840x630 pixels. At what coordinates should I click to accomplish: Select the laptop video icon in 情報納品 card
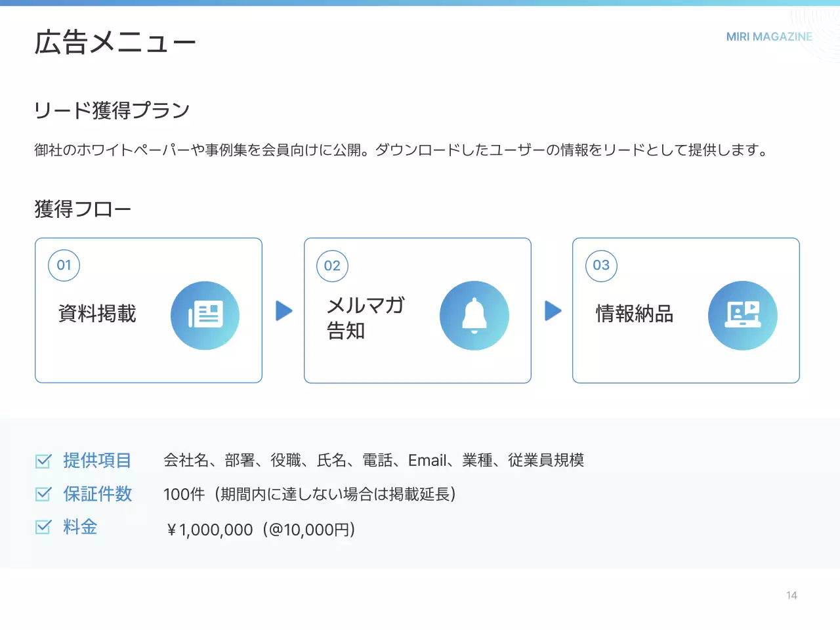(743, 315)
